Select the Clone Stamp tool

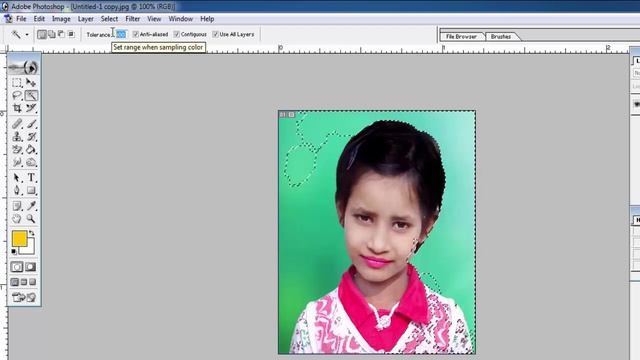click(17, 137)
